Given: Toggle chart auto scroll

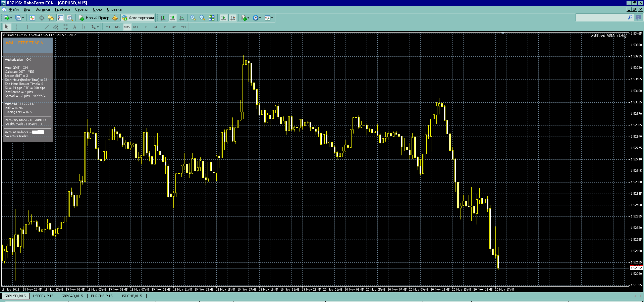Looking at the screenshot, I should (223, 18).
